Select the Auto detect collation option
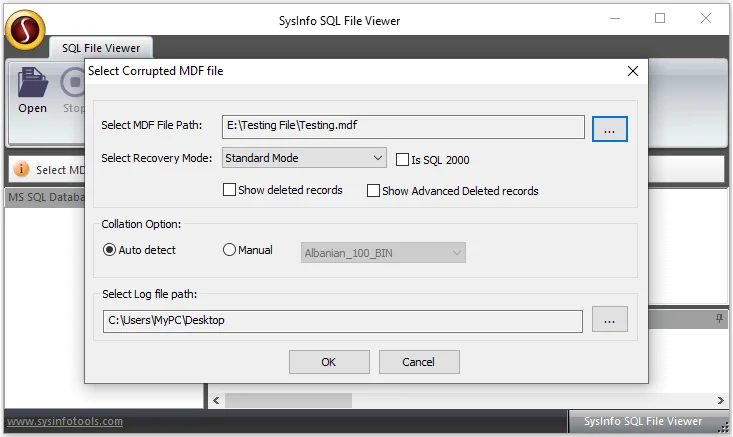Viewport: 733px width, 437px height. [110, 250]
